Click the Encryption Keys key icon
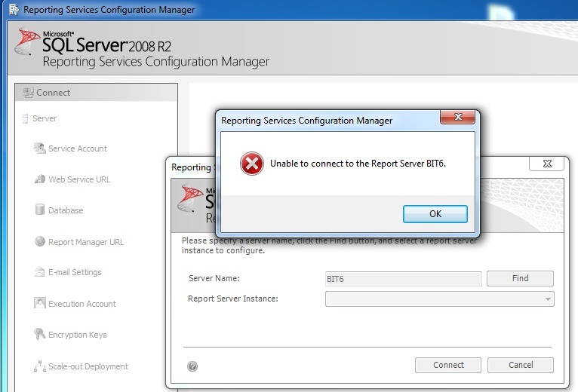The image size is (578, 392). (39, 334)
